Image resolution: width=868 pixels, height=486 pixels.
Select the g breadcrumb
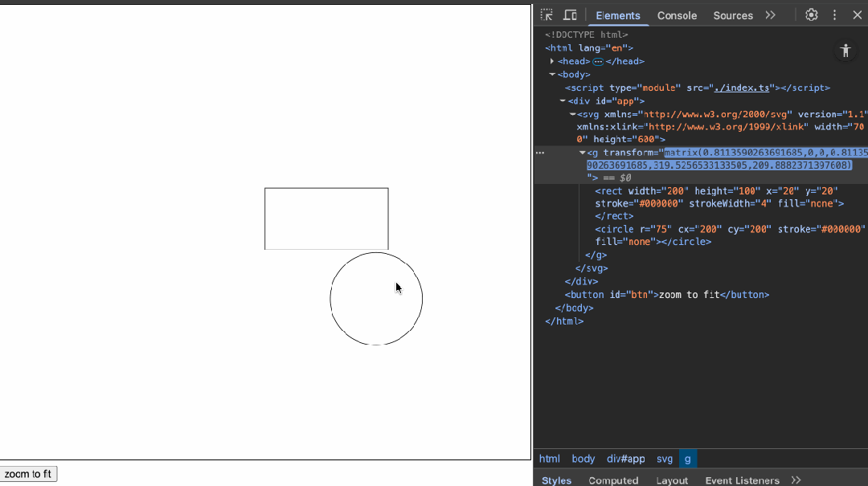(687, 459)
